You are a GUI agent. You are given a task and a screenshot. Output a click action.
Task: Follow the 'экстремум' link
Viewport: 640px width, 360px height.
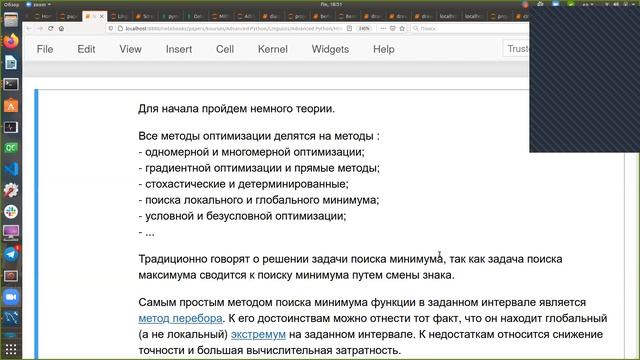[x=258, y=334]
